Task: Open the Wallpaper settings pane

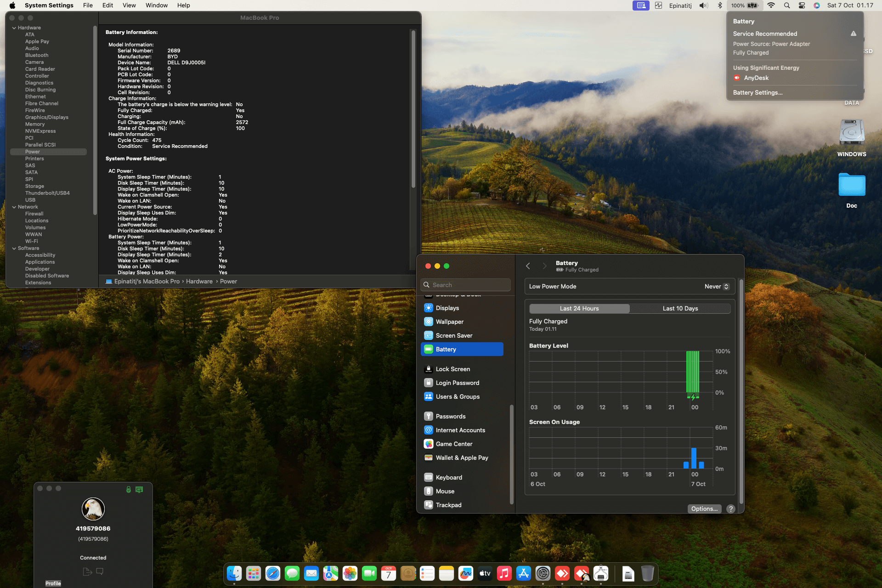Action: (449, 322)
